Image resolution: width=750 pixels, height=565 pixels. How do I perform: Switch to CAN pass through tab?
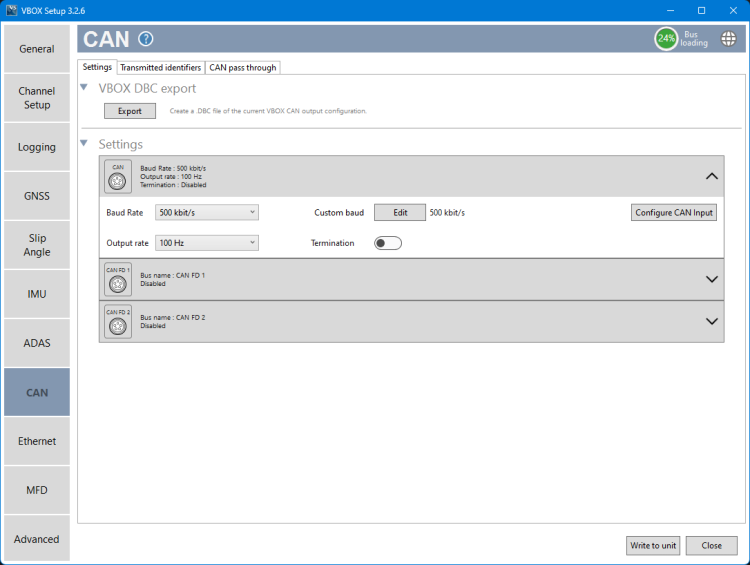pos(243,67)
